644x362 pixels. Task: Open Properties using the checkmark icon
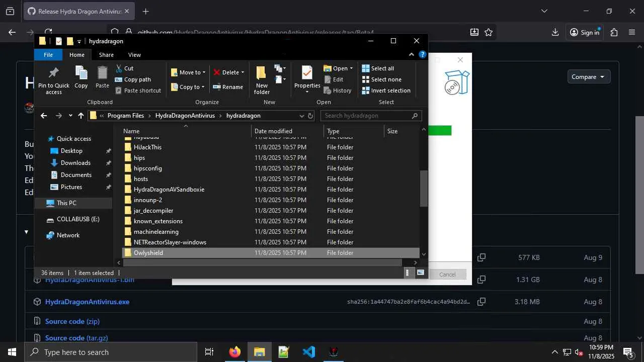[307, 72]
